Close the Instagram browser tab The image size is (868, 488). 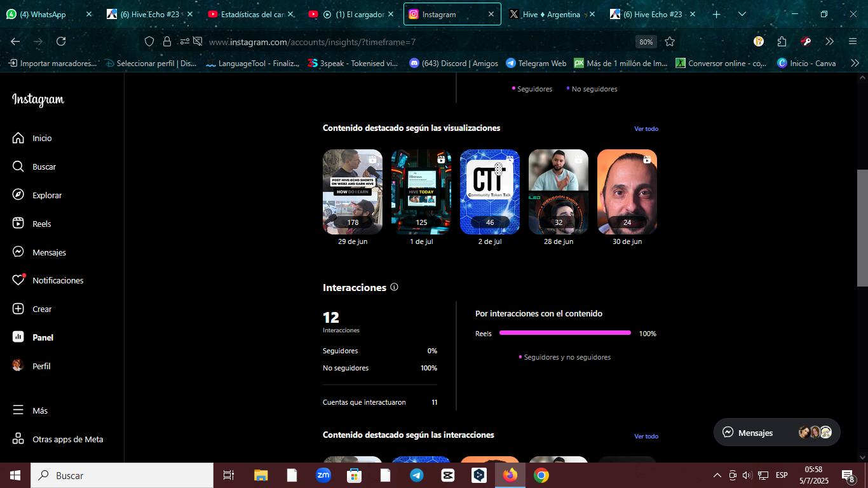491,14
